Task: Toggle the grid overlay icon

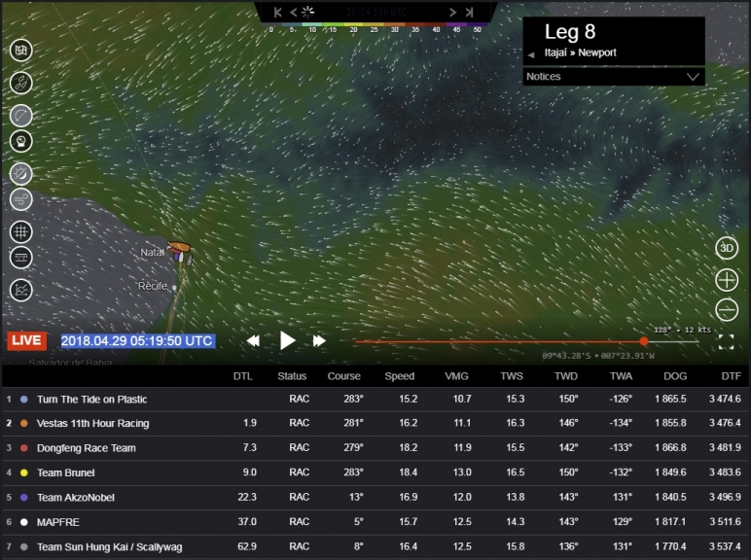Action: [x=21, y=232]
